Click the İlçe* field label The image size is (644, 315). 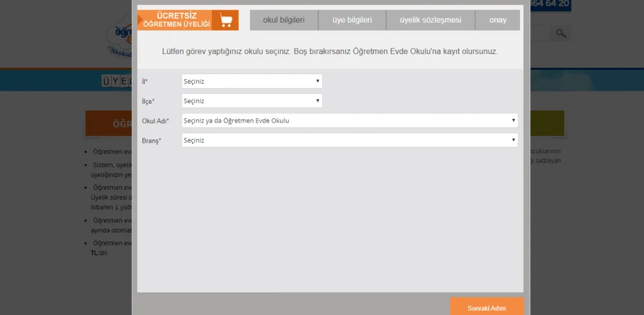tap(148, 101)
